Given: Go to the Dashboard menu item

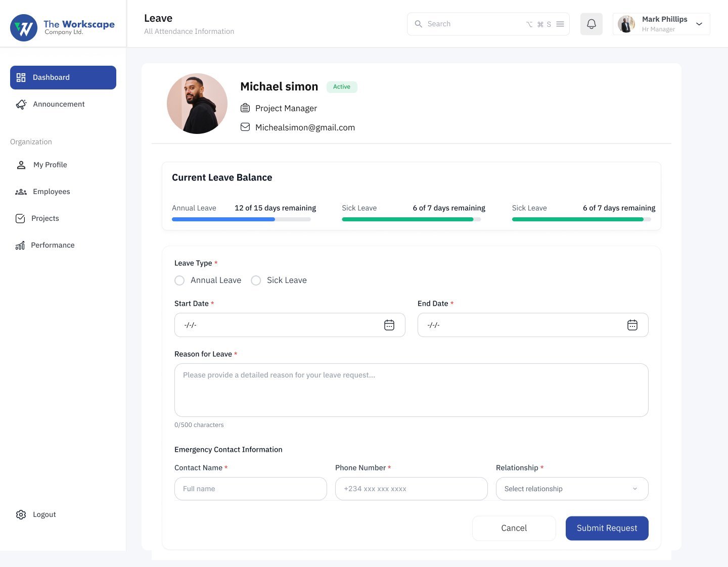Looking at the screenshot, I should (63, 77).
